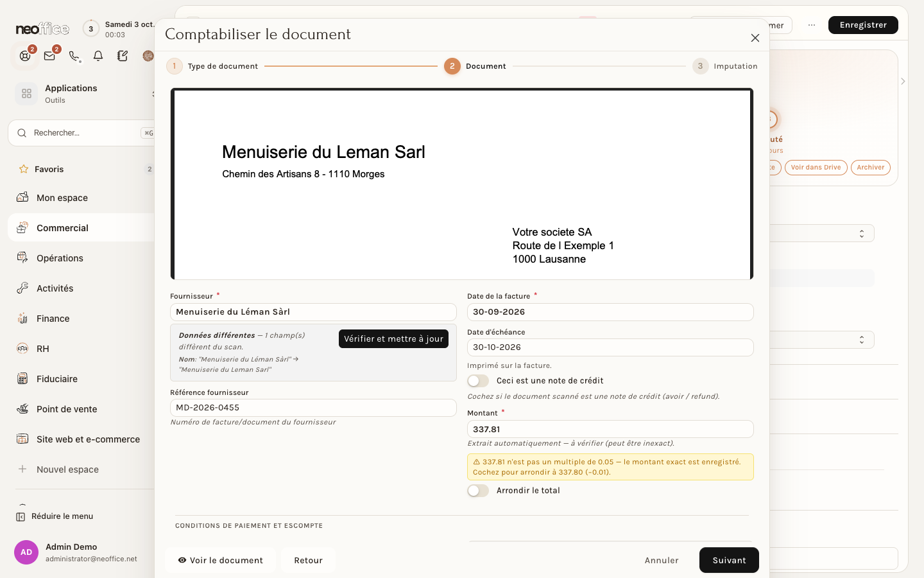Click Voir le document button
Viewport: 924px width, 578px height.
[x=221, y=560]
